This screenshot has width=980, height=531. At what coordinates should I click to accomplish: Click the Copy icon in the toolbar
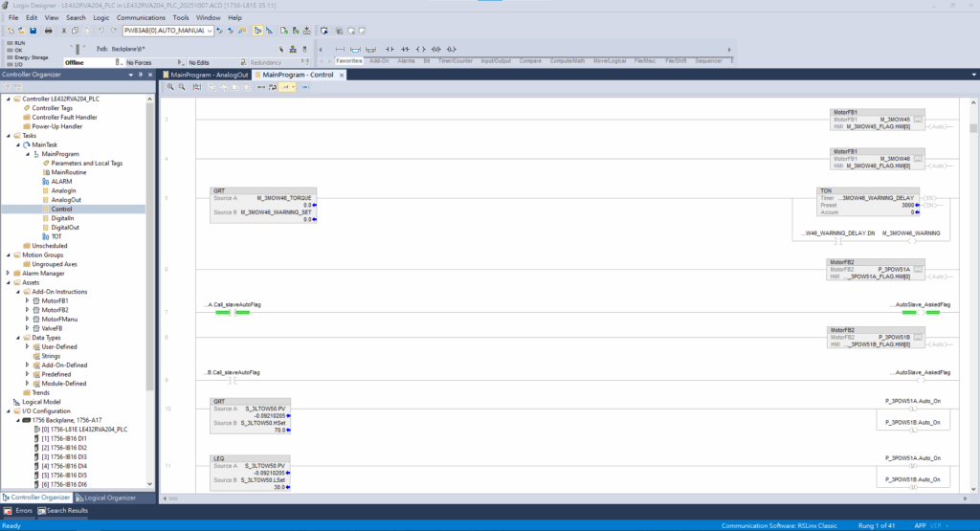point(75,31)
